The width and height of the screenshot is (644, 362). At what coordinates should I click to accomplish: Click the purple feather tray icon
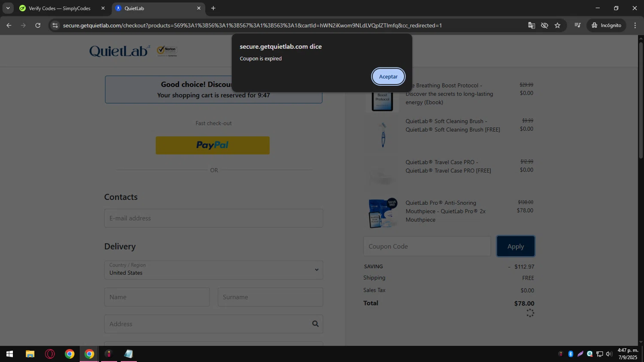(580, 354)
